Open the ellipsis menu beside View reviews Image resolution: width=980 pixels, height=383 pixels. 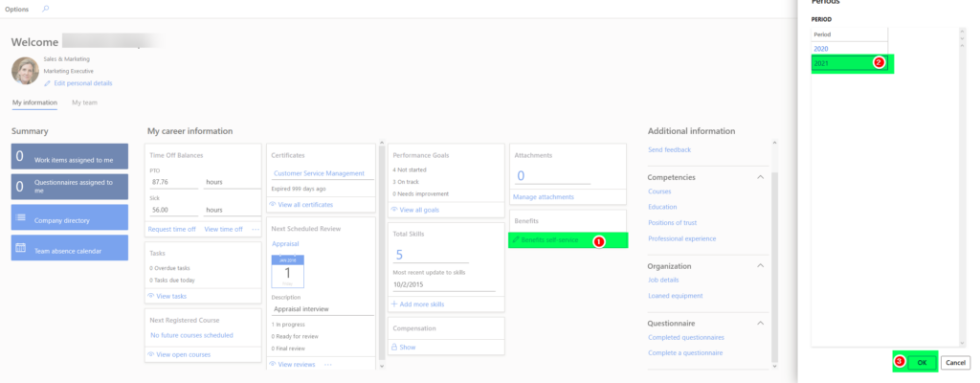click(328, 364)
